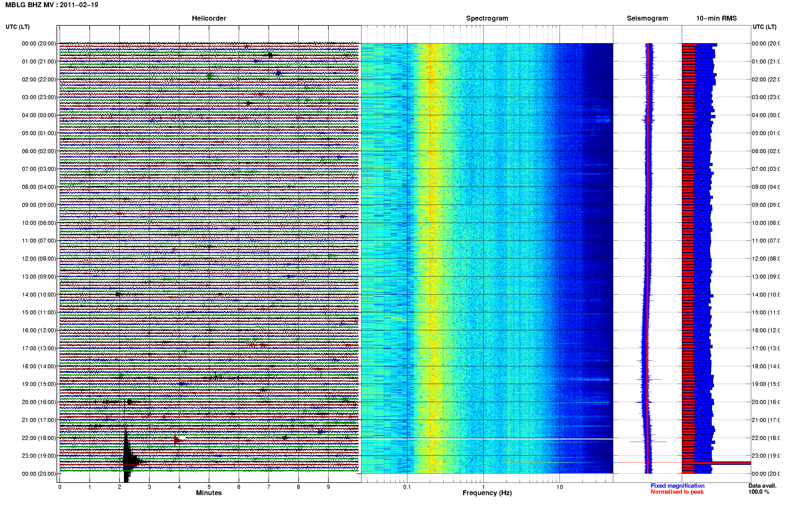The height and width of the screenshot is (508, 812).
Task: Click the left time label '18:00 (14:00)'
Action: pyautogui.click(x=39, y=366)
